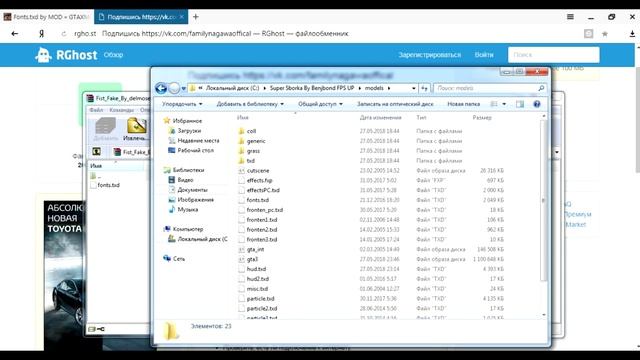
Task: Open the Упорядочить dropdown
Action: (182, 104)
